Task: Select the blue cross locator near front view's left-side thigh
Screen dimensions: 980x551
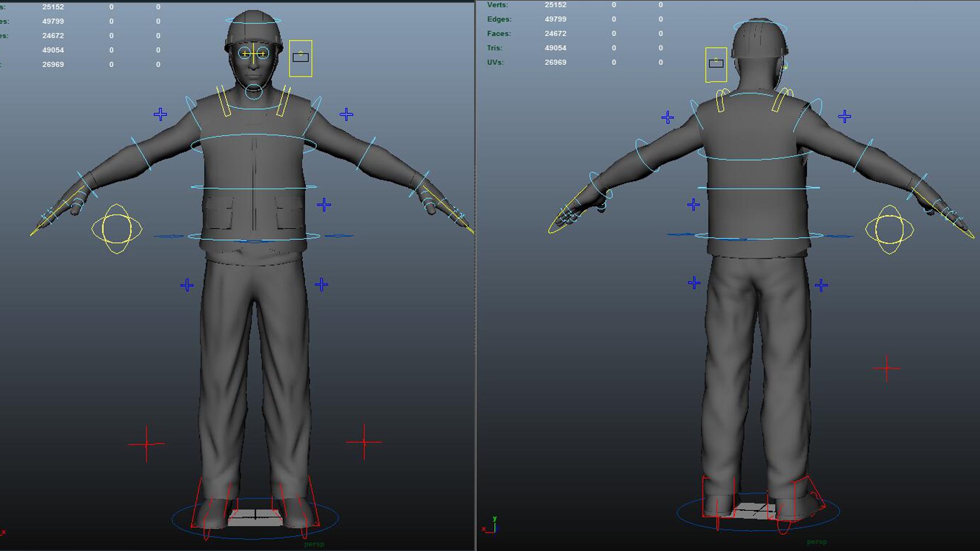Action: point(187,285)
